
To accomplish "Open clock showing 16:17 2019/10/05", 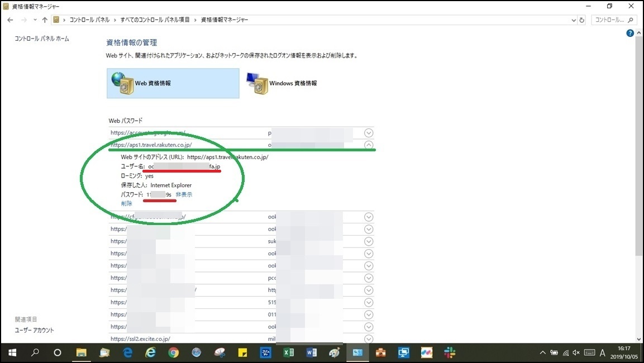I will [x=624, y=353].
